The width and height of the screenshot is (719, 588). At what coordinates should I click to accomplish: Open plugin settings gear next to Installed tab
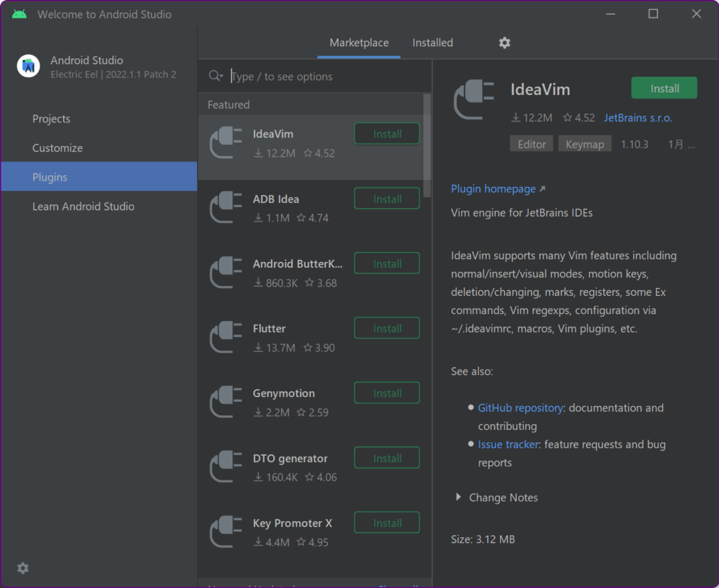(x=504, y=43)
